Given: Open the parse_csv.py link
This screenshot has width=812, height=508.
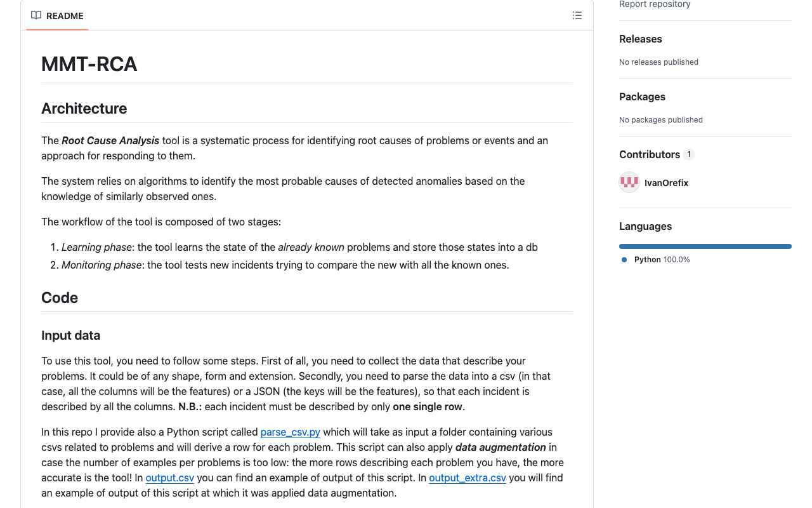Looking at the screenshot, I should point(291,432).
